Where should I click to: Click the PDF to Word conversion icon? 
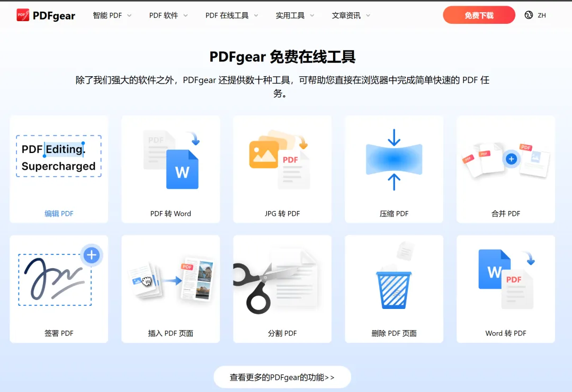coord(172,160)
